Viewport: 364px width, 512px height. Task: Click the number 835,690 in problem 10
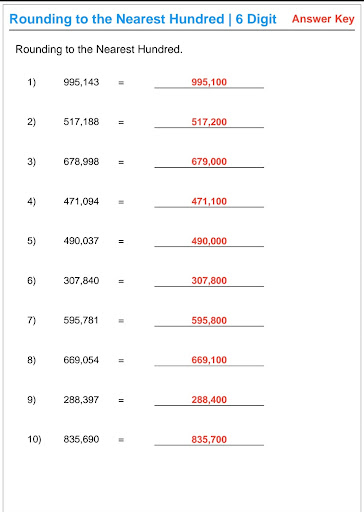tap(81, 439)
